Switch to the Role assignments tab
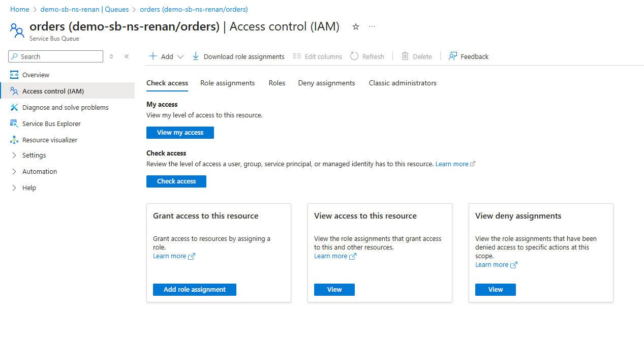 (227, 83)
